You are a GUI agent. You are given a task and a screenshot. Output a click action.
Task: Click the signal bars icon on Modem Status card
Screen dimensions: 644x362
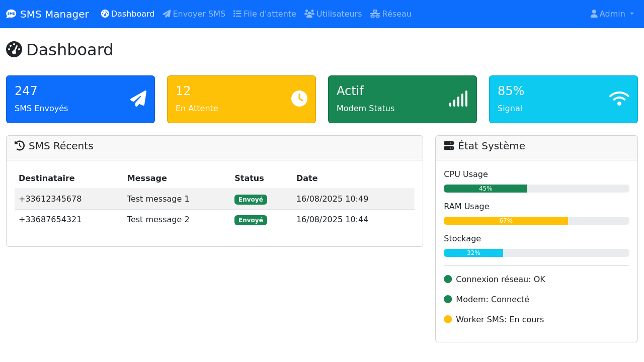pyautogui.click(x=458, y=99)
